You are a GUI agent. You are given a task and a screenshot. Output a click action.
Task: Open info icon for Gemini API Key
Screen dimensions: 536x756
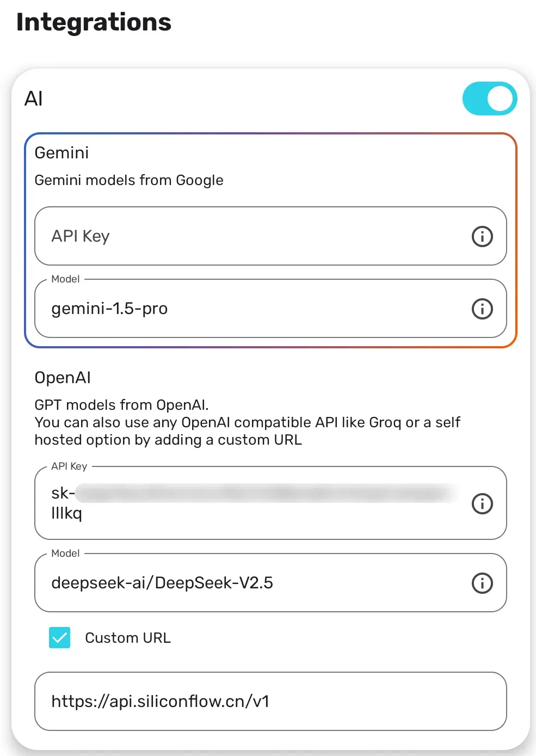point(482,236)
